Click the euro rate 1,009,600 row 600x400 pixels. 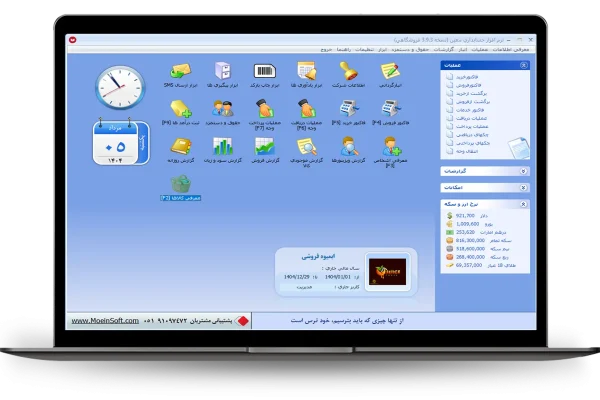pos(470,224)
